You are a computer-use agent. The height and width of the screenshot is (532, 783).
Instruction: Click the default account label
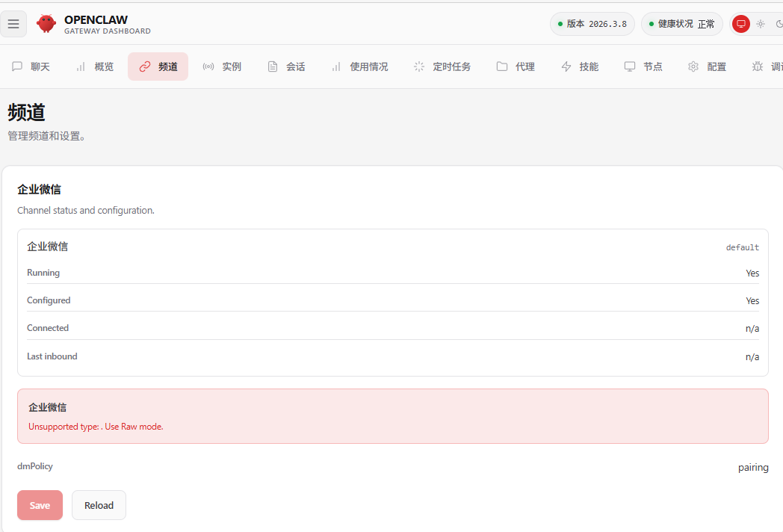(742, 247)
